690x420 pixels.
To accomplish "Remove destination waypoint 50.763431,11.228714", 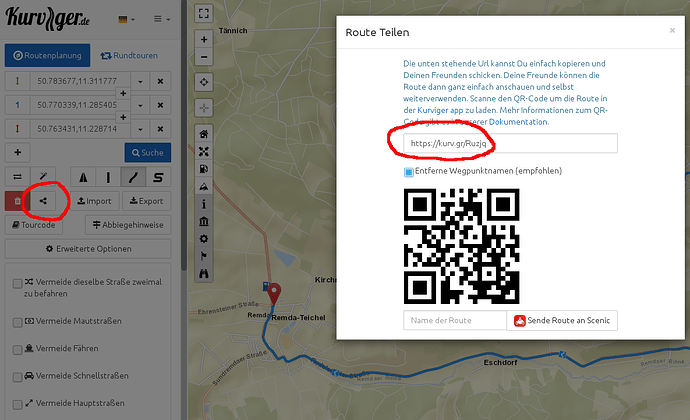I will [x=160, y=129].
